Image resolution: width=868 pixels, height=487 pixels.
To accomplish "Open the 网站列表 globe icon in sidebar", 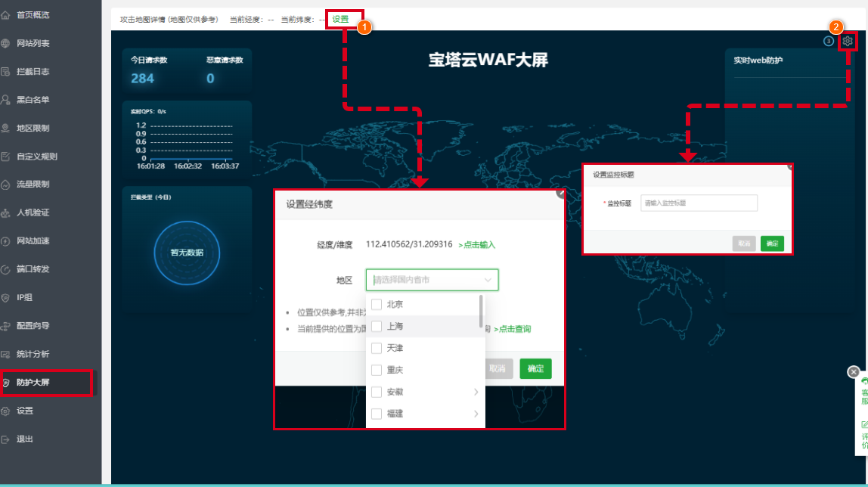I will point(5,43).
